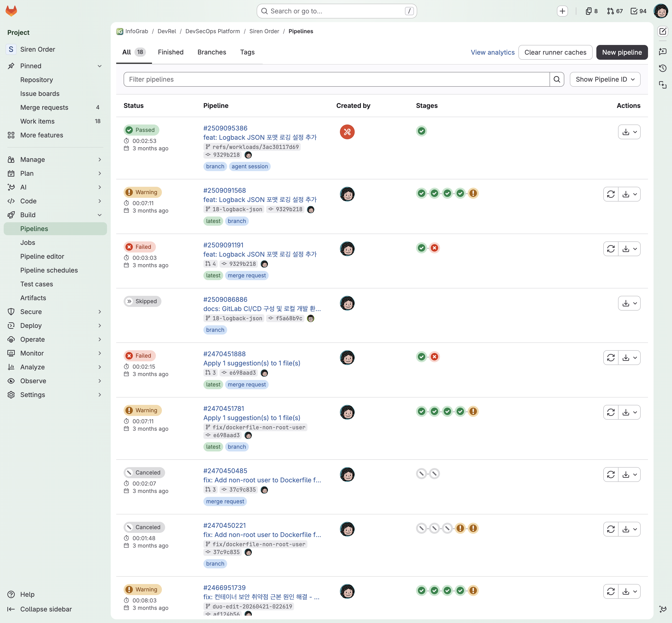The height and width of the screenshot is (623, 672).
Task: Open the Show Pipeline ID dropdown
Action: point(605,79)
